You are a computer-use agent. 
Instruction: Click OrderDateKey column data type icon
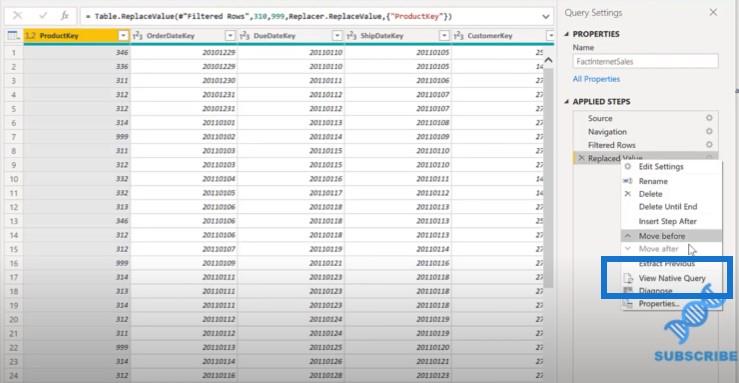pyautogui.click(x=138, y=36)
